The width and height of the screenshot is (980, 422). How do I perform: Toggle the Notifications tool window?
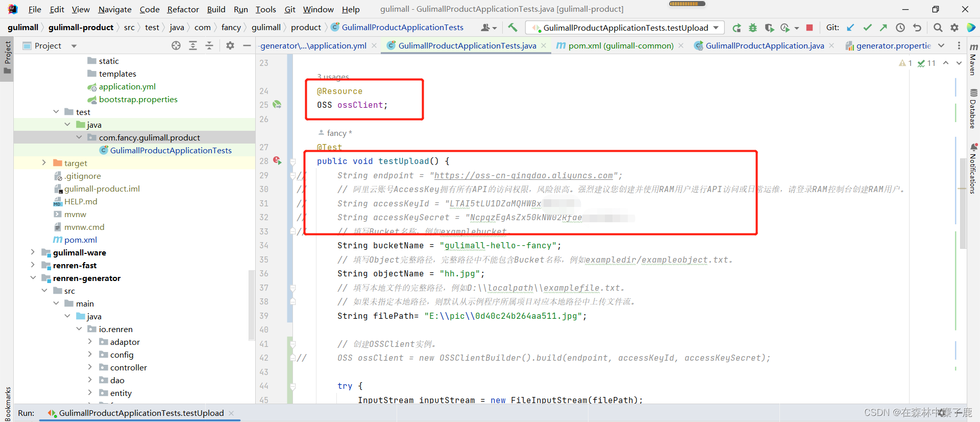[x=973, y=169]
